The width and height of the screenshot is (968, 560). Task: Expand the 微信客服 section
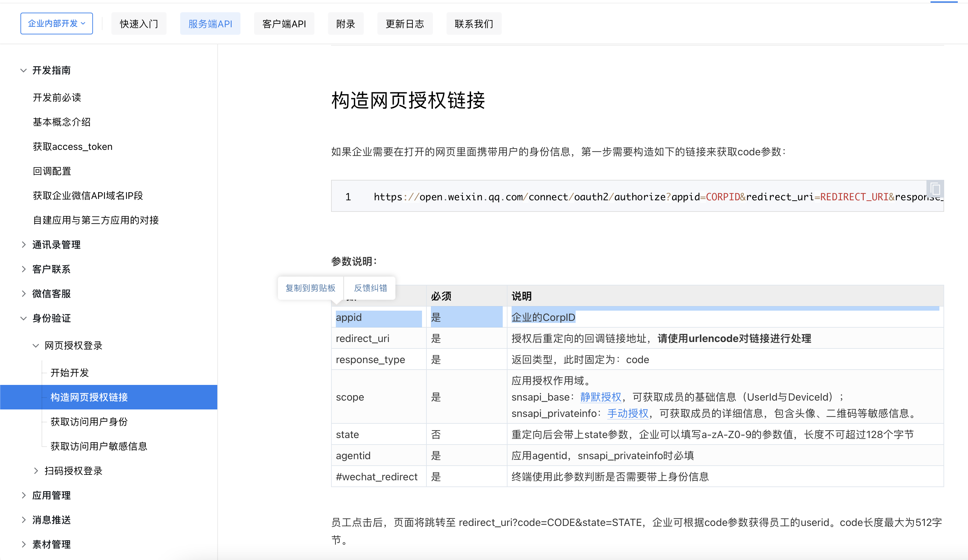coord(24,294)
